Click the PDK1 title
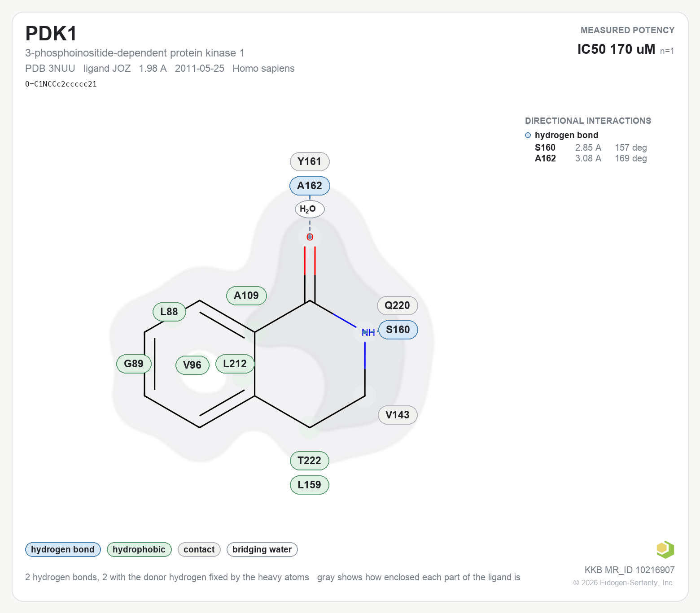Screen dimensions: 700x613 click(x=51, y=34)
